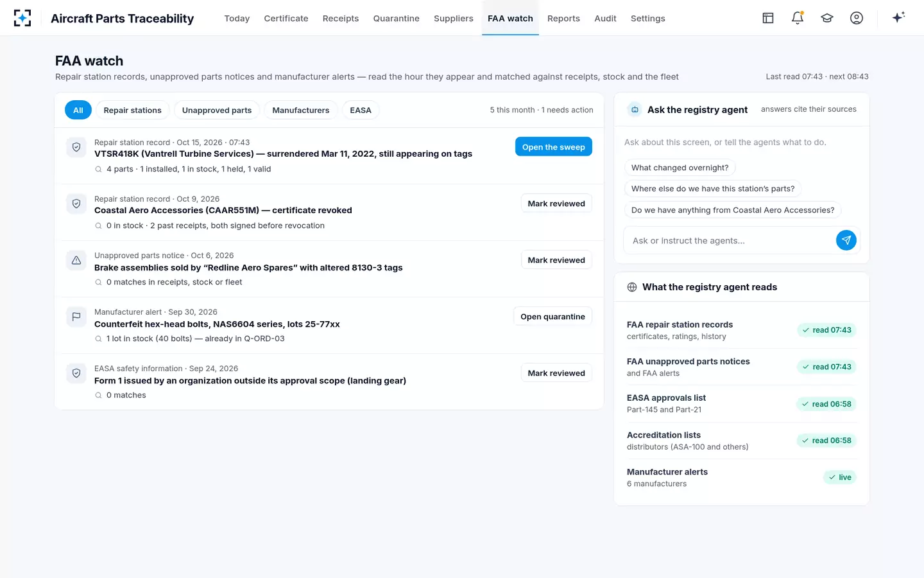Viewport: 924px width, 578px height.
Task: Mark the EASA Form 1 item reviewed
Action: (556, 373)
